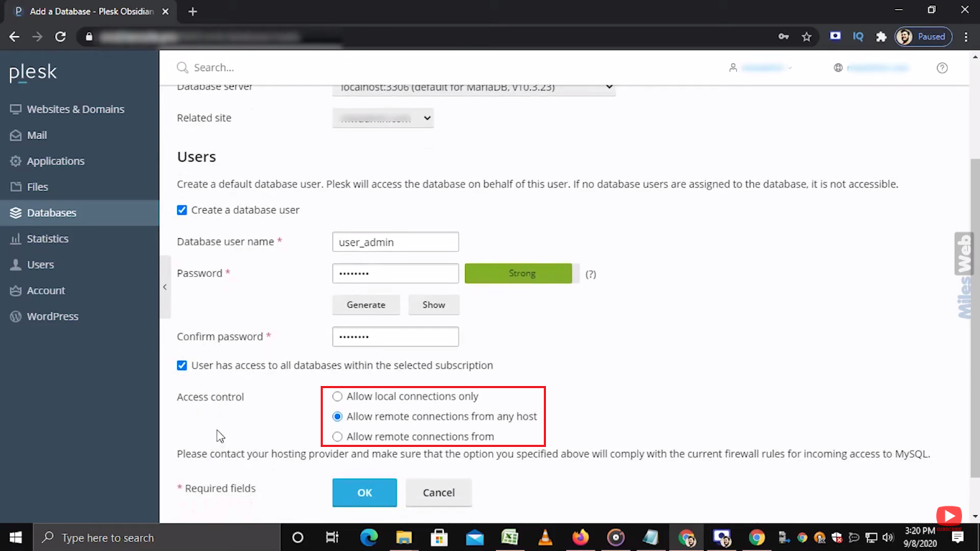Open Firefox from the taskbar
Screen dimensions: 980x551
[580, 537]
